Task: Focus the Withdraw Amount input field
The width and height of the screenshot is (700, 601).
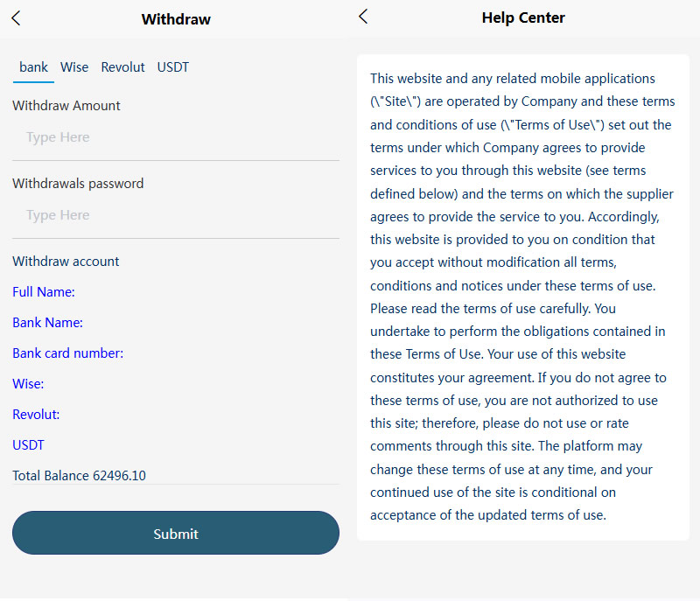Action: (175, 137)
